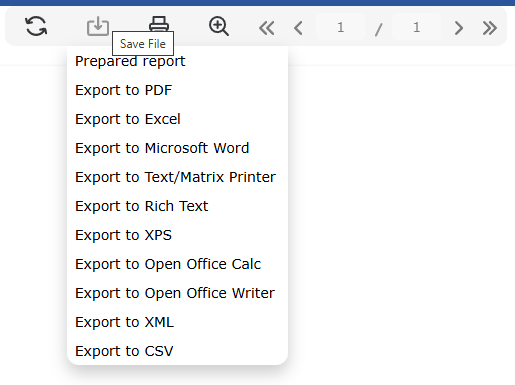Jump to last page double-right arrow
This screenshot has height=385, width=515.
coord(490,28)
